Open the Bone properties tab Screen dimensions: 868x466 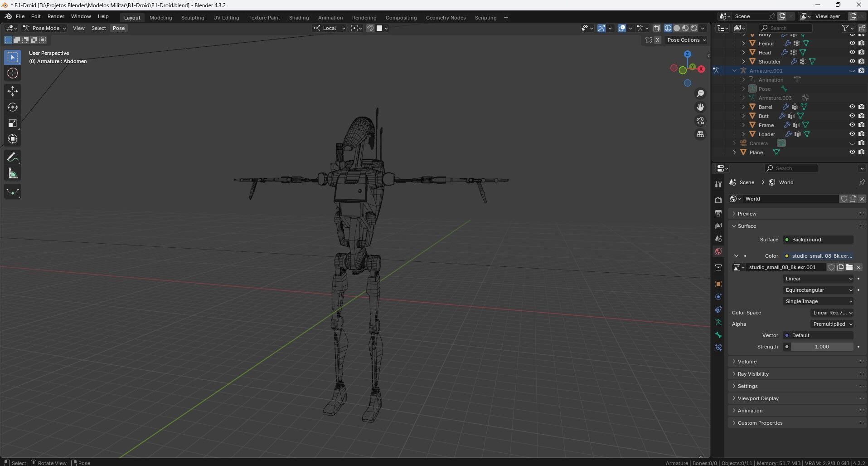click(718, 335)
